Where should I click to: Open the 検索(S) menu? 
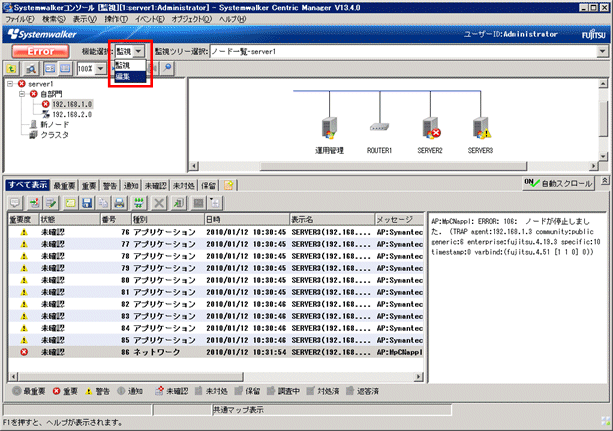click(x=54, y=19)
